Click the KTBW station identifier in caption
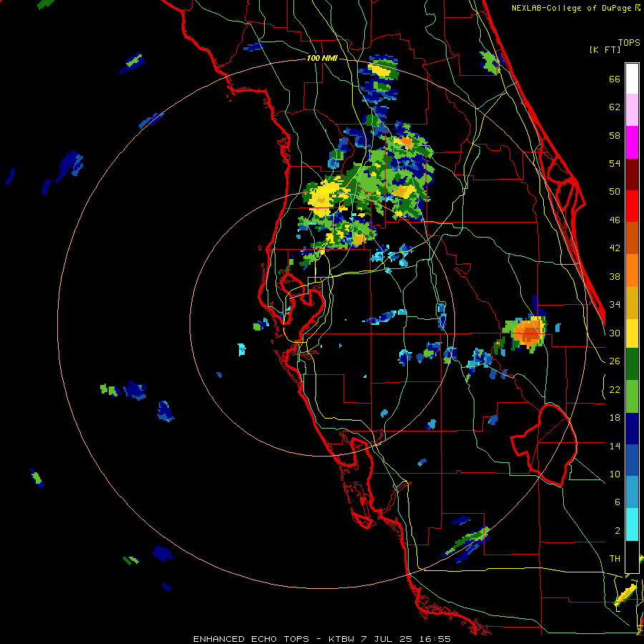 [x=342, y=639]
